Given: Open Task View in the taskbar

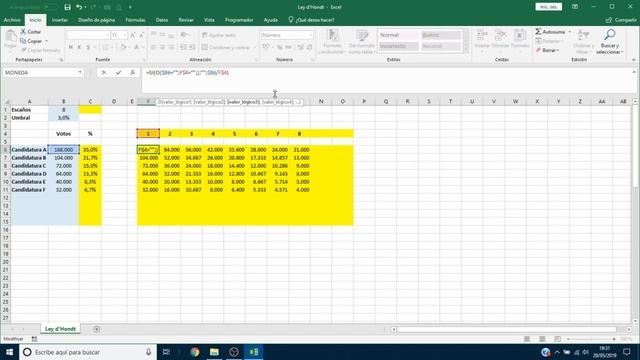Looking at the screenshot, I should (x=166, y=352).
